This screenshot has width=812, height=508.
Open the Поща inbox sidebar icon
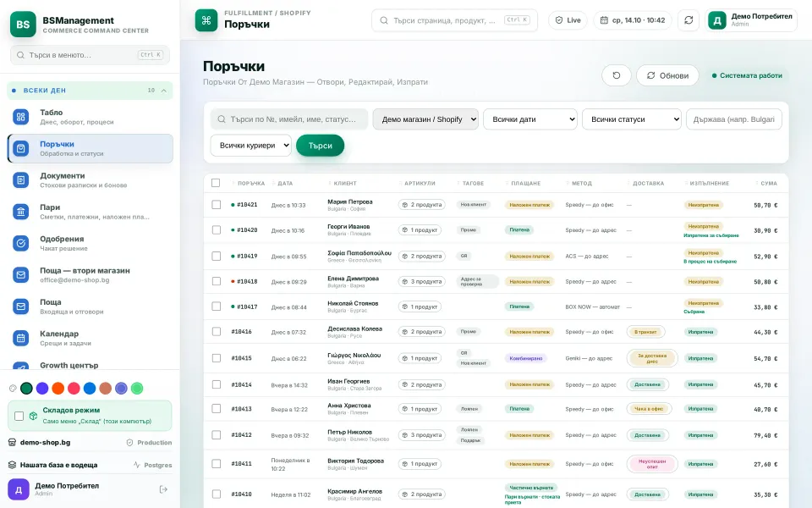[20, 306]
